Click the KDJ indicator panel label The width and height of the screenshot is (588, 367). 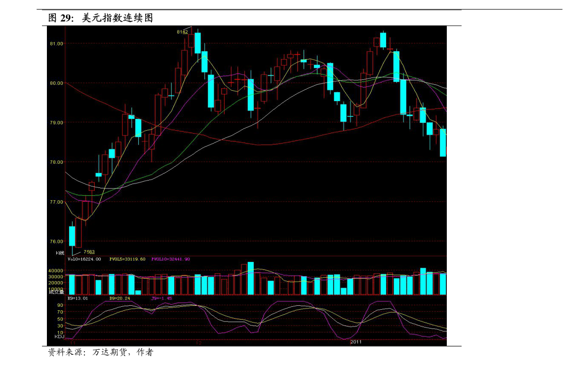59,336
